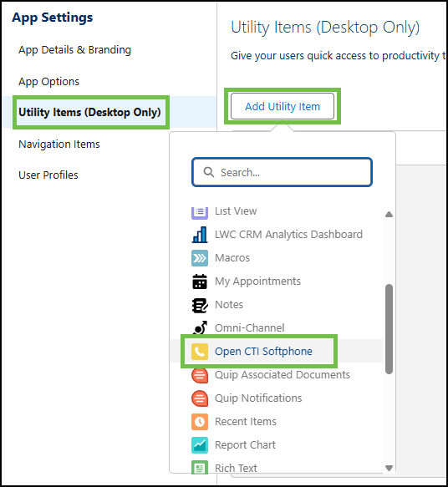Click the LWC CRM Analytics Dashboard bar-chart icon
Image resolution: width=448 pixels, height=487 pixels.
tap(200, 235)
